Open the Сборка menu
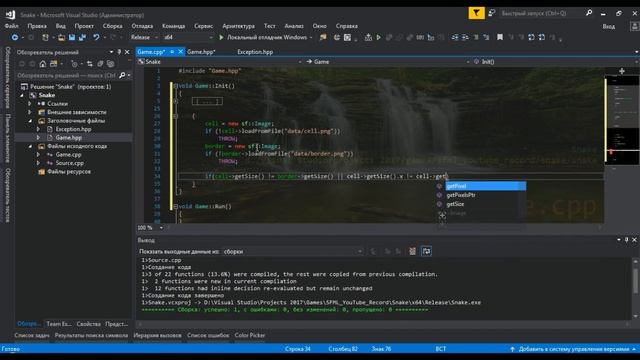Screen dimensions: 640x360 (112, 26)
